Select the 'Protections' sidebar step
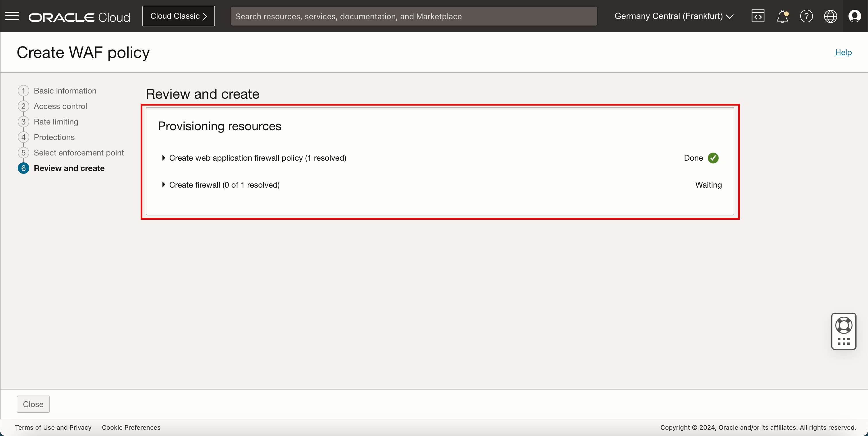868x436 pixels. coord(54,137)
